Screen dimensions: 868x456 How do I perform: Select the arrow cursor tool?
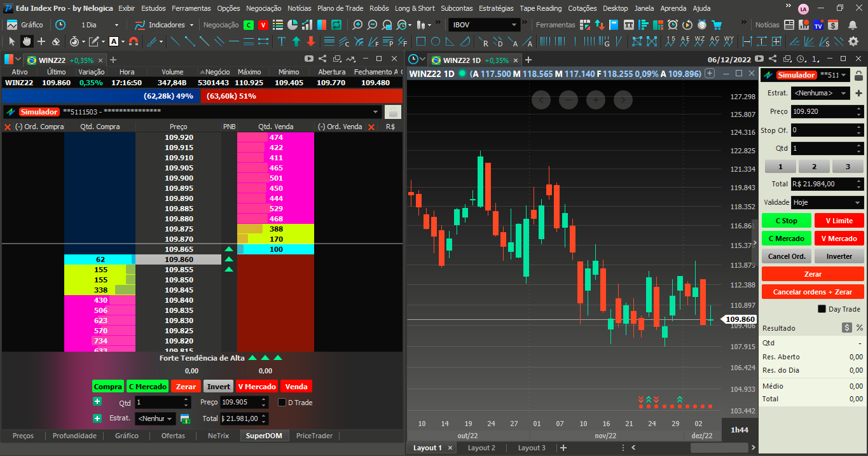point(11,41)
